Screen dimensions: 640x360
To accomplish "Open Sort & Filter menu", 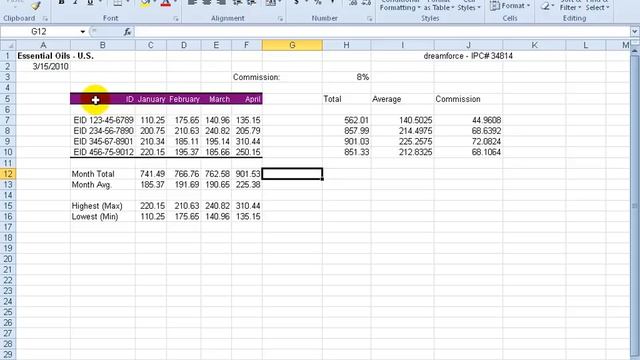I will 570,5.
